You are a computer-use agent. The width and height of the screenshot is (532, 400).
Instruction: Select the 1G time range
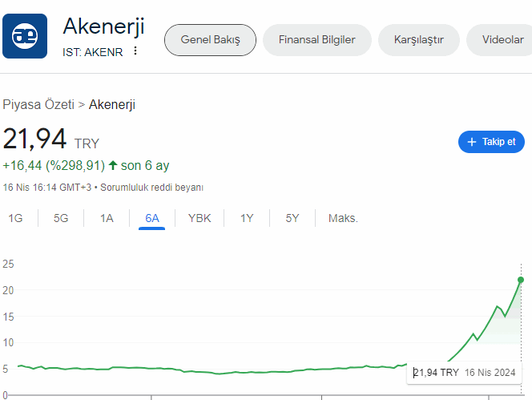pyautogui.click(x=15, y=218)
